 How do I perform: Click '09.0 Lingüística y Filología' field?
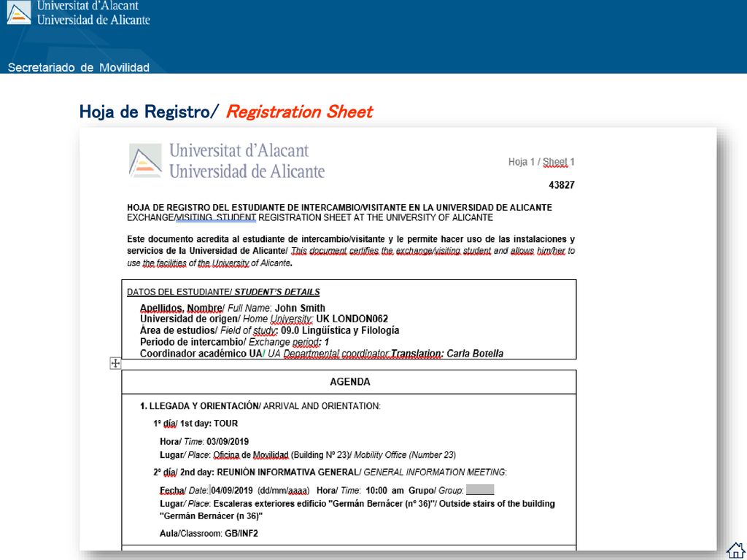click(340, 330)
